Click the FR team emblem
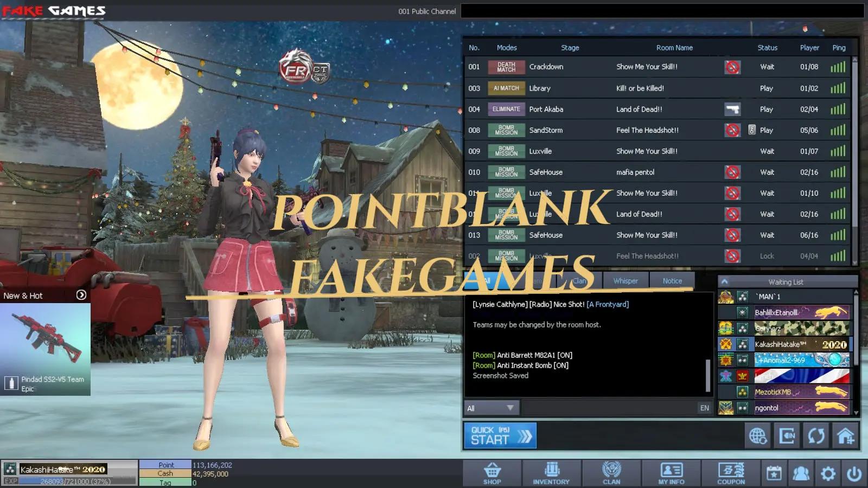Image resolution: width=868 pixels, height=488 pixels. (x=296, y=68)
